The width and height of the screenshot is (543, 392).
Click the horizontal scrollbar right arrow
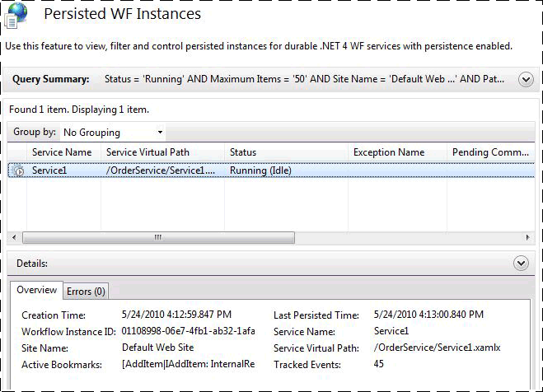pos(528,238)
